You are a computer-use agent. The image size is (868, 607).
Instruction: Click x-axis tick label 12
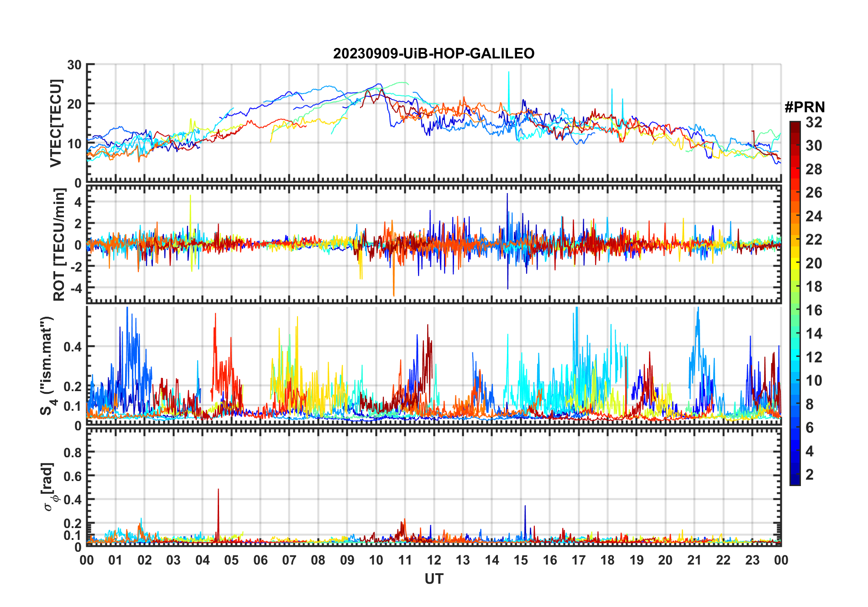point(434,560)
